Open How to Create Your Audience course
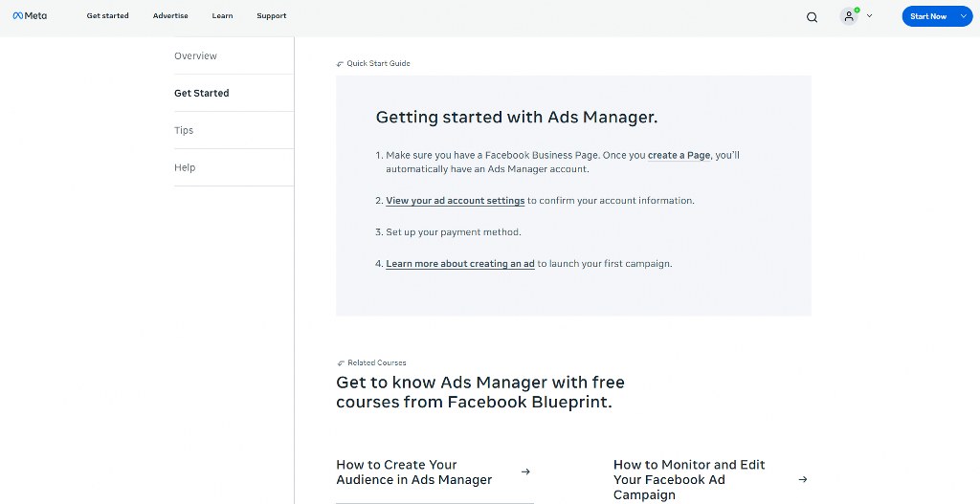The height and width of the screenshot is (504, 980). coord(413,472)
